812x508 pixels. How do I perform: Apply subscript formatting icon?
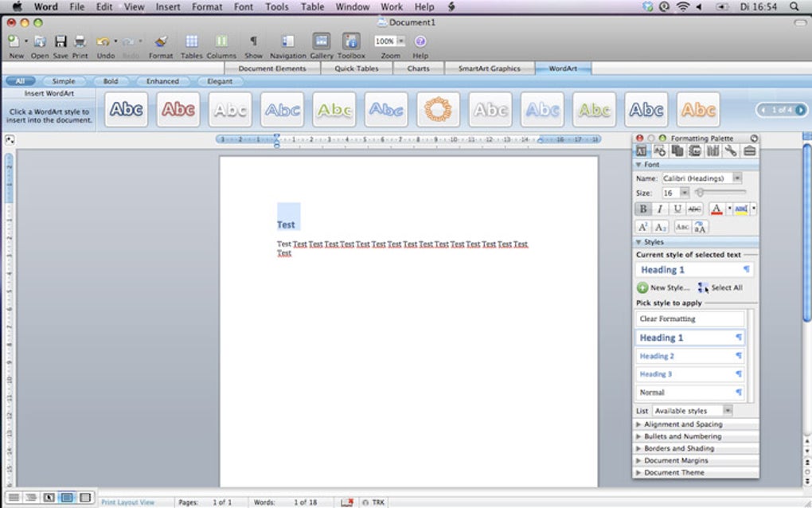(660, 228)
